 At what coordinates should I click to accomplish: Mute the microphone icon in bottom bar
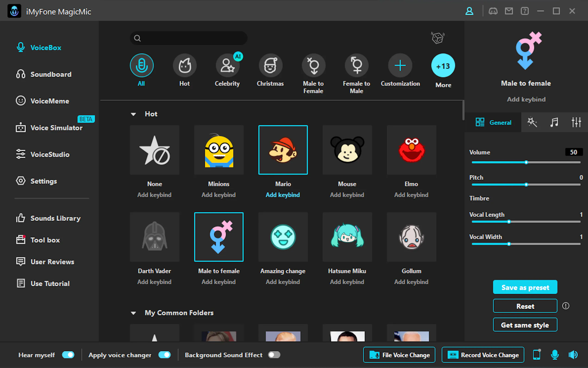point(554,355)
